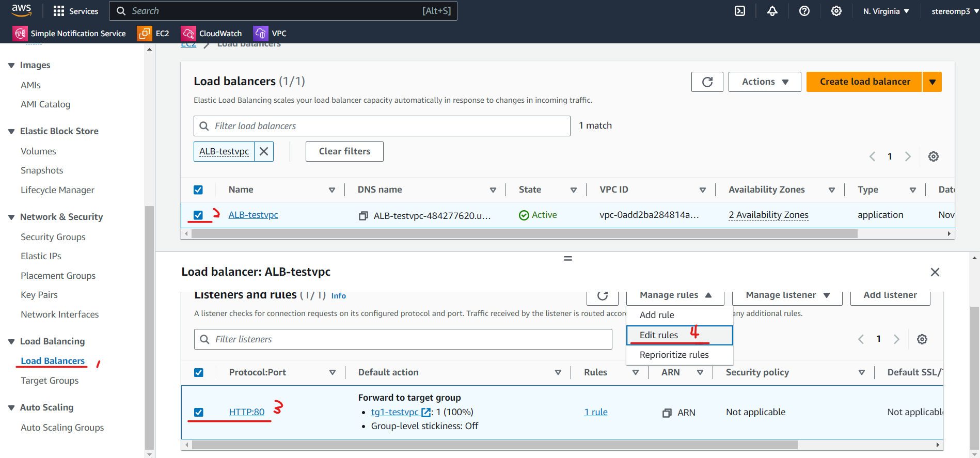Open the ALB-testvpc name link
980x458 pixels.
(x=253, y=215)
